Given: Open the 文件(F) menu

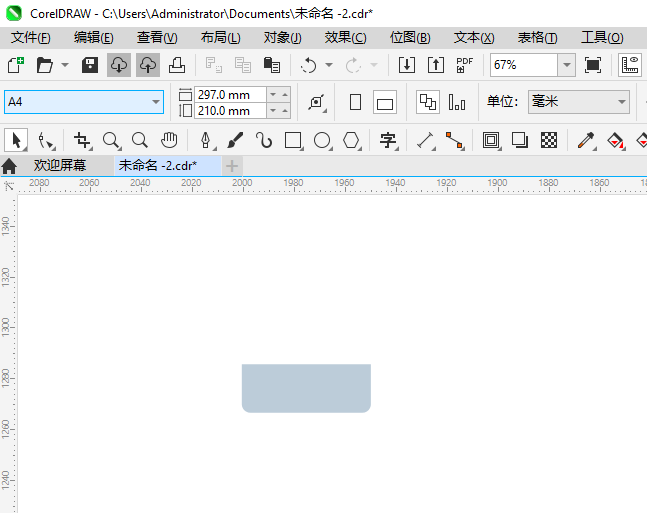Looking at the screenshot, I should (31, 38).
